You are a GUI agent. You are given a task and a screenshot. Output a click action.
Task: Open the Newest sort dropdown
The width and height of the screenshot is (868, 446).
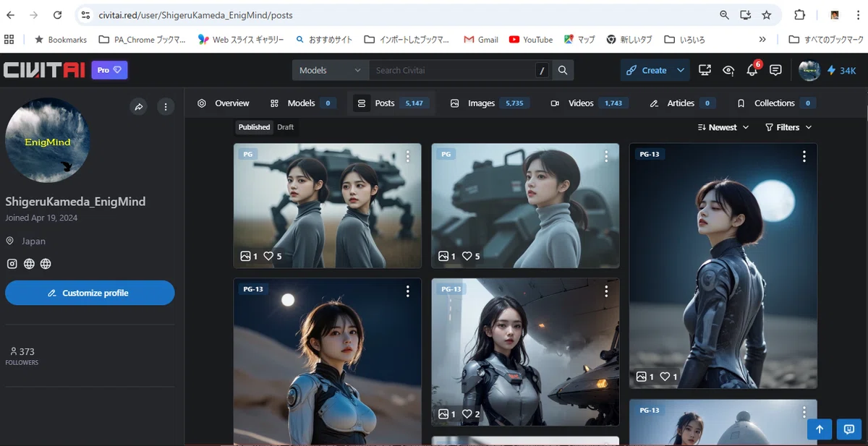coord(723,127)
